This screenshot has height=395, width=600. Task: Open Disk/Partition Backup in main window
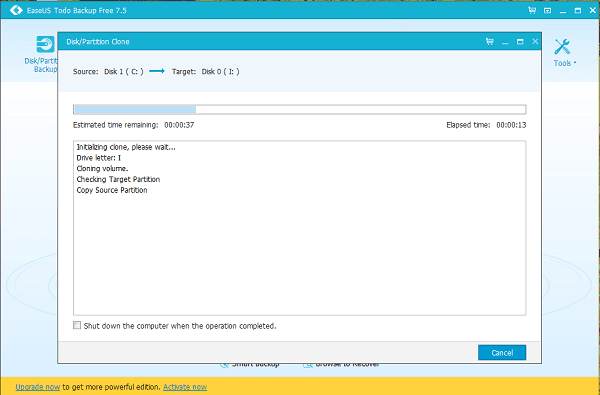pyautogui.click(x=41, y=54)
